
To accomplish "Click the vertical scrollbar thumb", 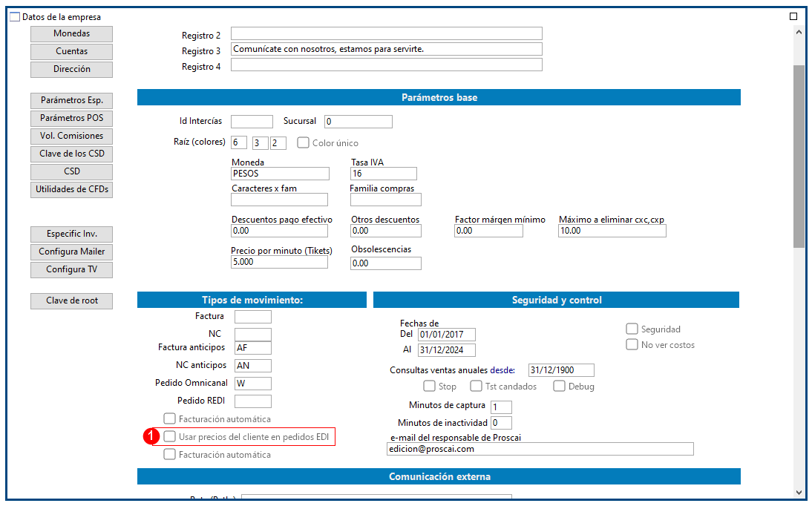I will pyautogui.click(x=799, y=157).
